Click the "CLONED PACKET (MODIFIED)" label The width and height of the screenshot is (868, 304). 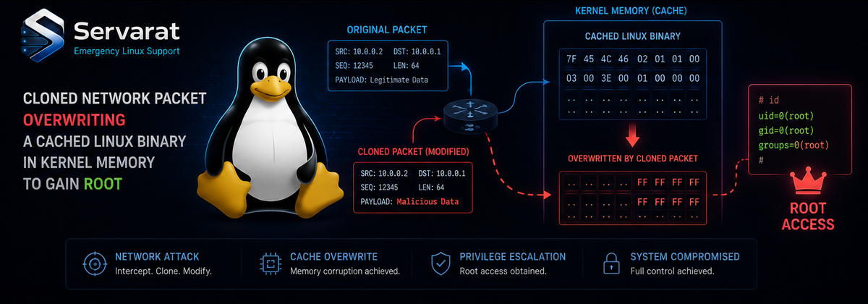tap(414, 151)
